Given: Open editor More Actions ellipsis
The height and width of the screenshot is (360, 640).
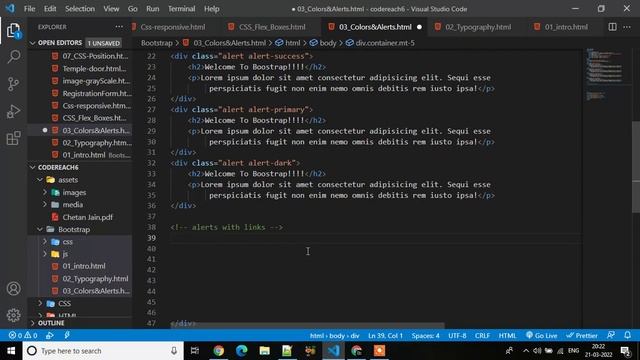Looking at the screenshot, I should pos(627,27).
